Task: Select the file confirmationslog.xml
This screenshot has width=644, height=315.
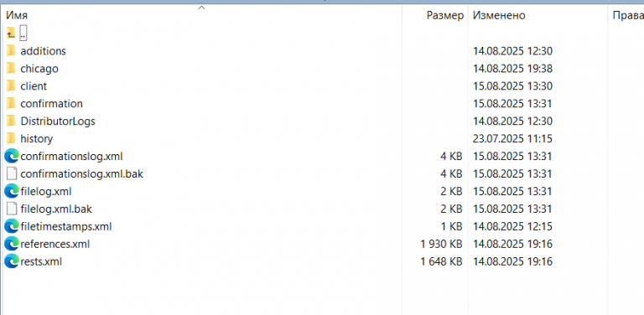Action: pyautogui.click(x=71, y=157)
